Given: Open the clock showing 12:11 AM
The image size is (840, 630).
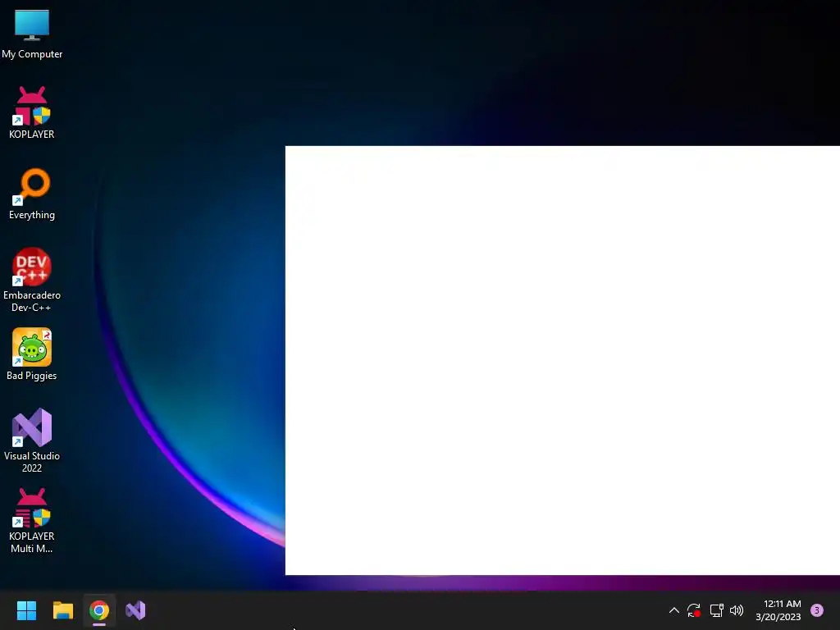Looking at the screenshot, I should pos(778,610).
